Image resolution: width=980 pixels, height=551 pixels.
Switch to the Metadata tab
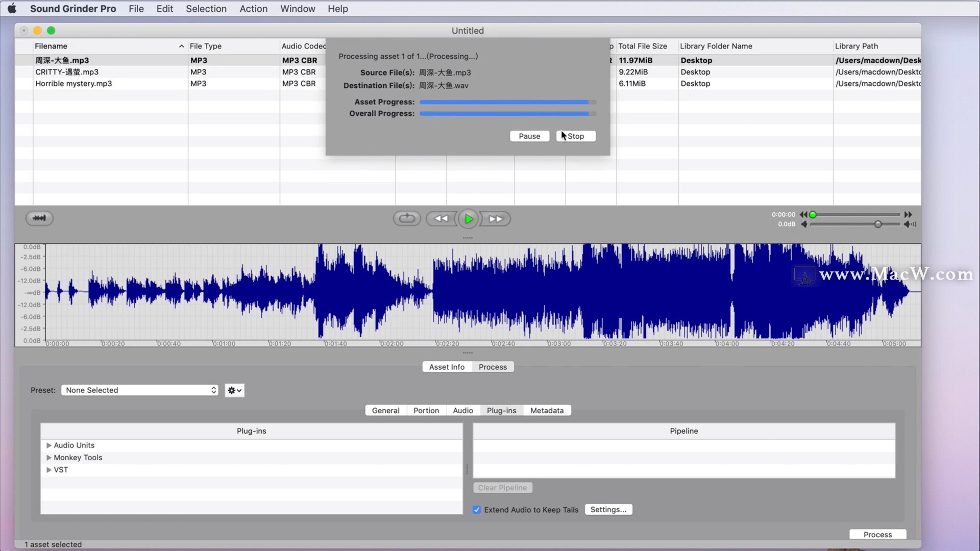(547, 410)
